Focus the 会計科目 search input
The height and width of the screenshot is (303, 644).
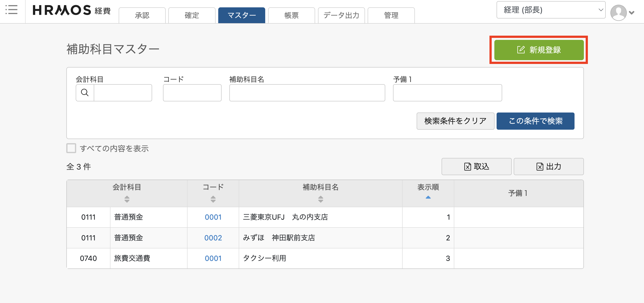point(123,93)
